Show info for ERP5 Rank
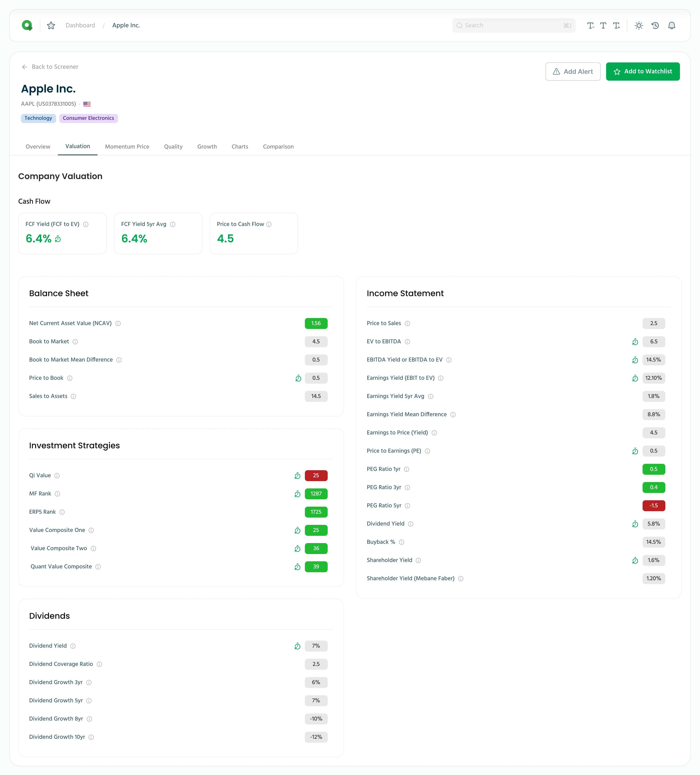 62,512
